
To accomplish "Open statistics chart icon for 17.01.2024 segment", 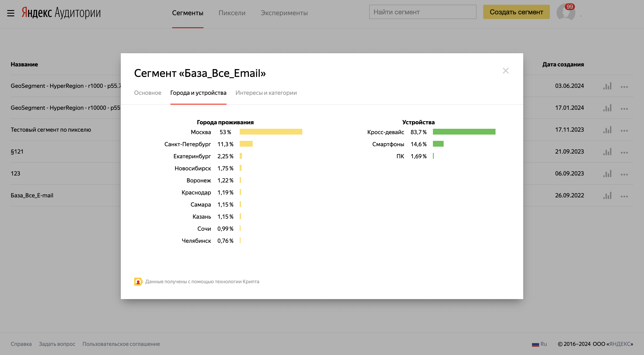I will (x=607, y=108).
